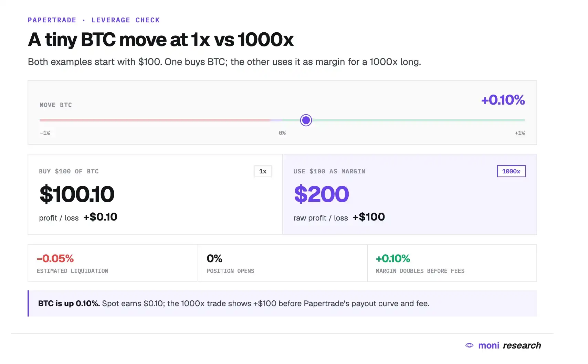Click the +1% slider end label
The height and width of the screenshot is (364, 588).
click(x=519, y=133)
